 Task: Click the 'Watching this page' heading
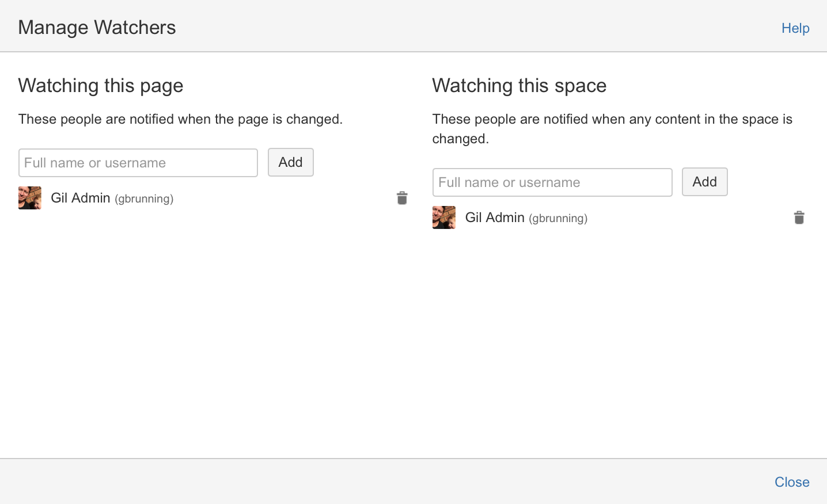tap(101, 86)
